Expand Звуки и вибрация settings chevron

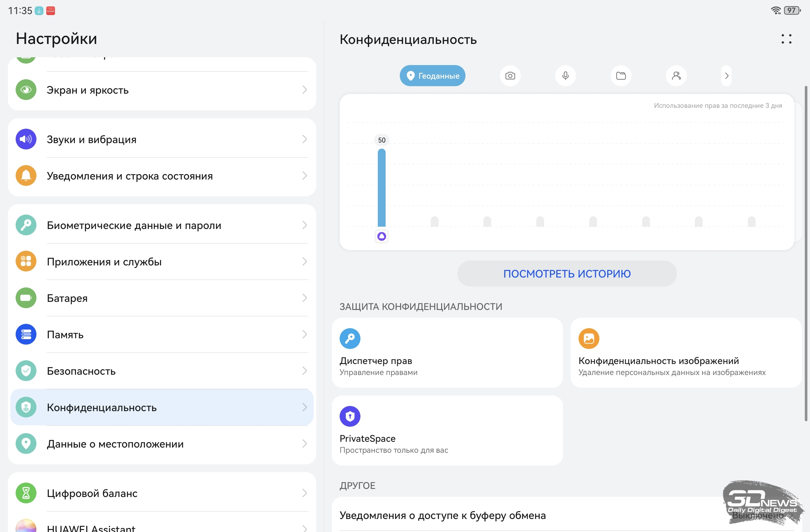click(304, 139)
